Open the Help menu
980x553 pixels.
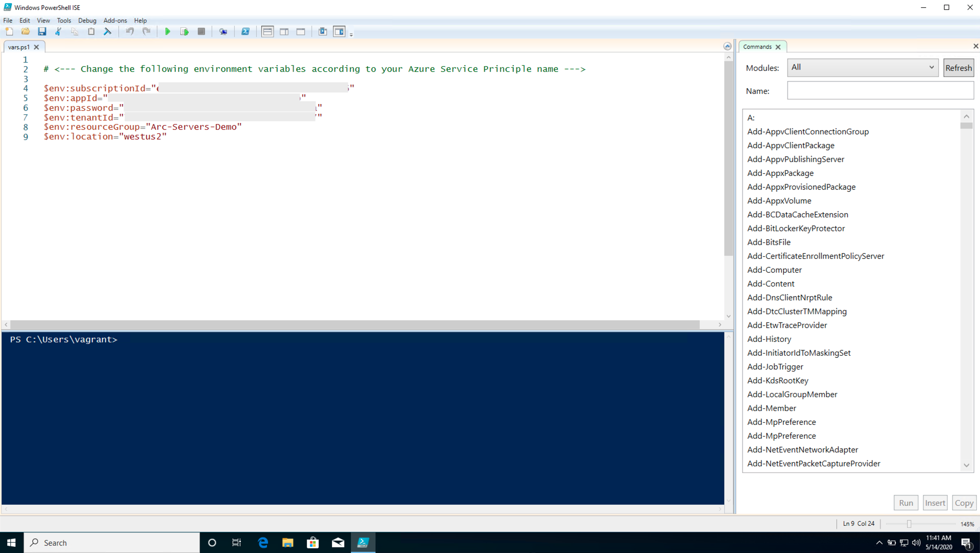point(140,21)
